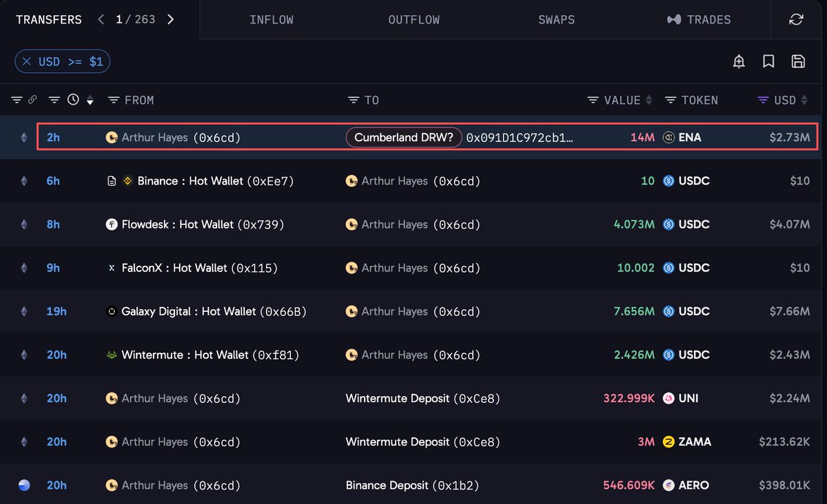Switch to the SWAPS tab
Image resolution: width=827 pixels, height=504 pixels.
pyautogui.click(x=556, y=19)
